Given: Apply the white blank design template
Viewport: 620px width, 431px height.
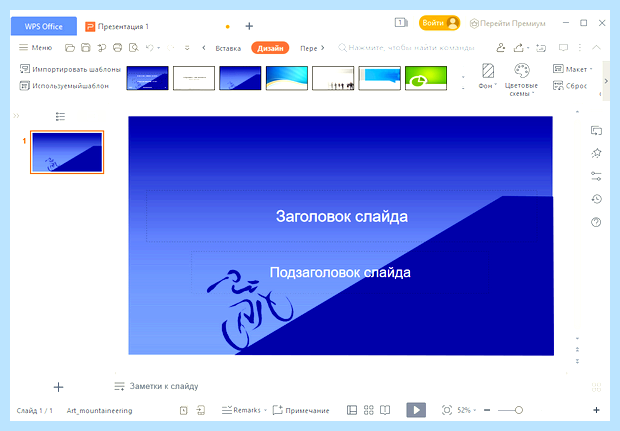Looking at the screenshot, I should (194, 78).
